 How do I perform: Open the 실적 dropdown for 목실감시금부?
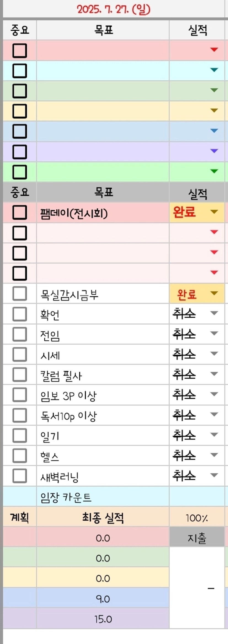click(214, 293)
